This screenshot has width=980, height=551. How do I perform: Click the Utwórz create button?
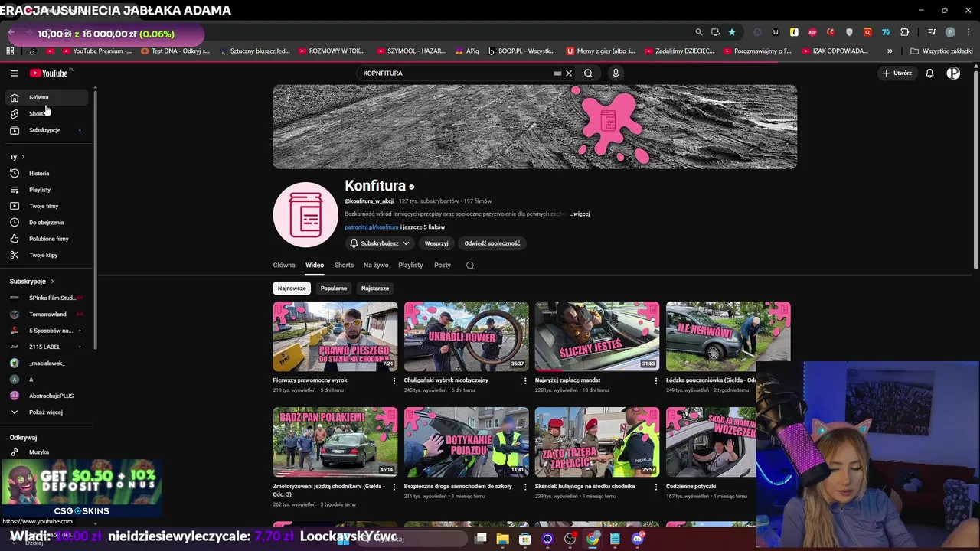[897, 73]
